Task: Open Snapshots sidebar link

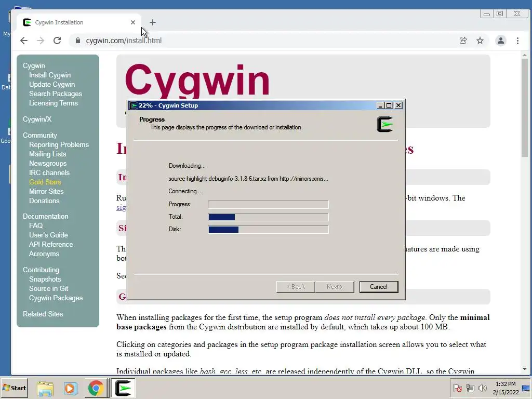Action: pyautogui.click(x=45, y=279)
